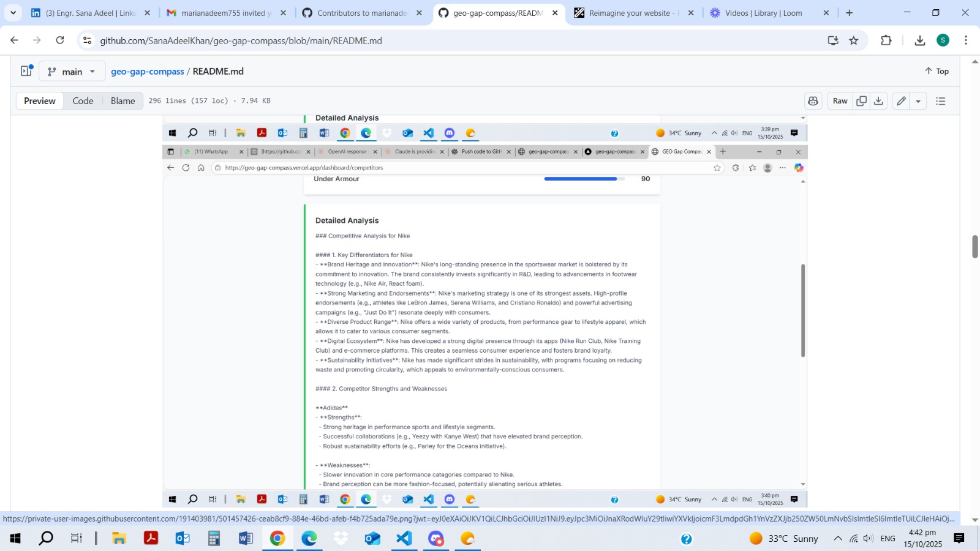View site information icon in address bar
Screen dimensions: 980x551
[88, 40]
